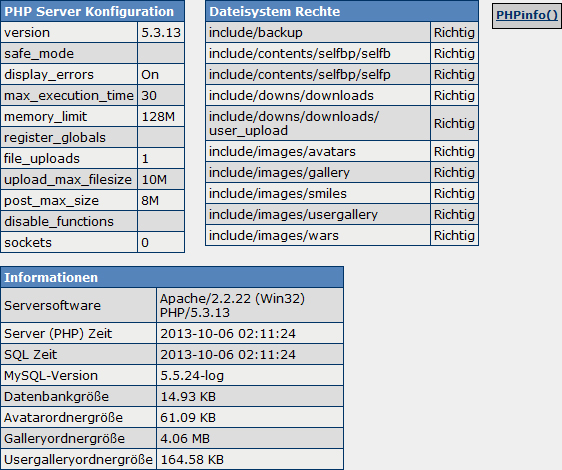Click the MySQL-Version 5.5.24-log value
Image resolution: width=562 pixels, height=470 pixels.
[250, 375]
